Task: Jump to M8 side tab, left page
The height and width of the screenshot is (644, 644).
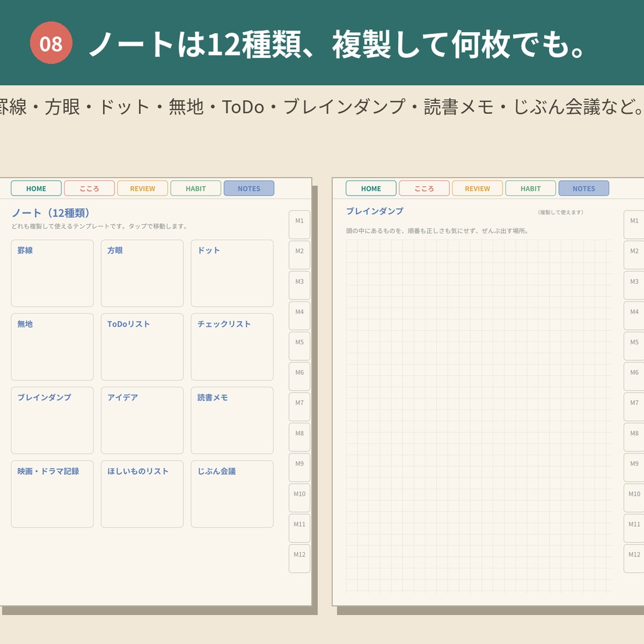Action: coord(299,437)
